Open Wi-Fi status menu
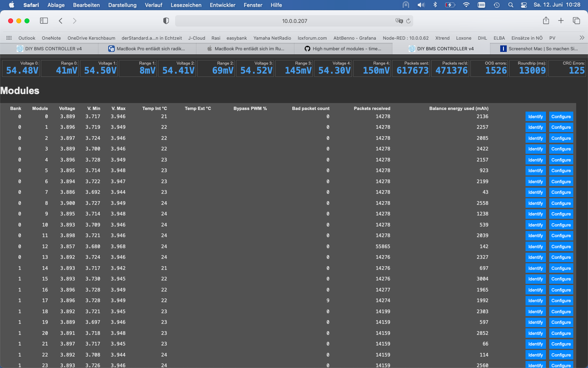 click(466, 5)
